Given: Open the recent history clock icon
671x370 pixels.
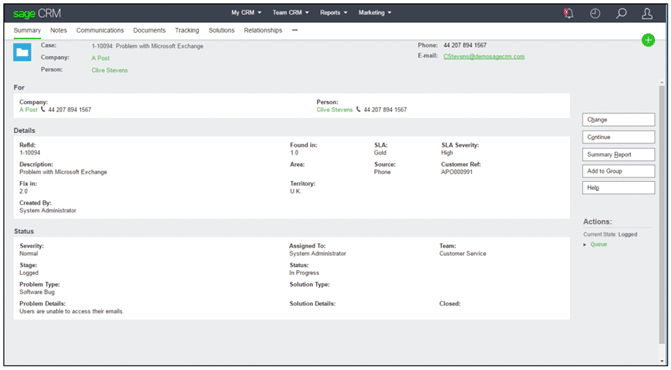Looking at the screenshot, I should click(x=595, y=13).
